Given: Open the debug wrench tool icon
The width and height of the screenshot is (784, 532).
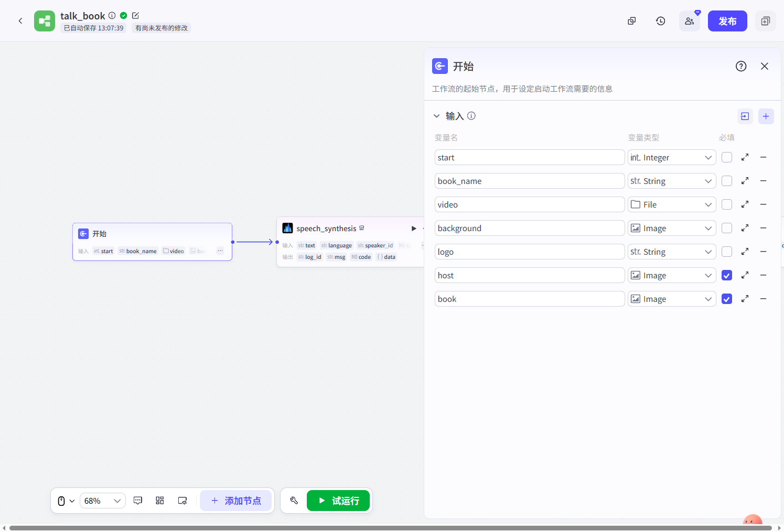Looking at the screenshot, I should (x=294, y=501).
